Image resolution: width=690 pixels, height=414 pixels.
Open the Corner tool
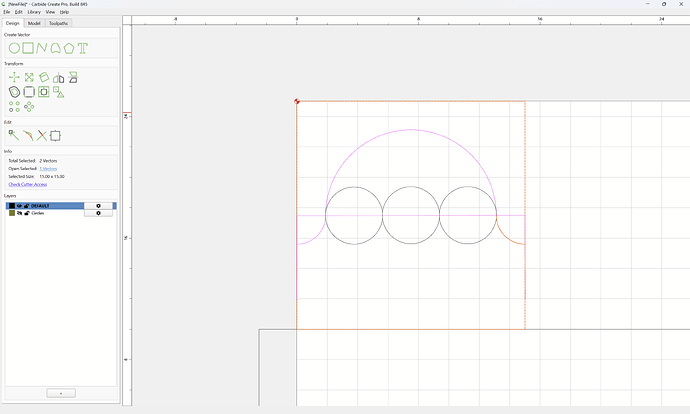(x=29, y=92)
